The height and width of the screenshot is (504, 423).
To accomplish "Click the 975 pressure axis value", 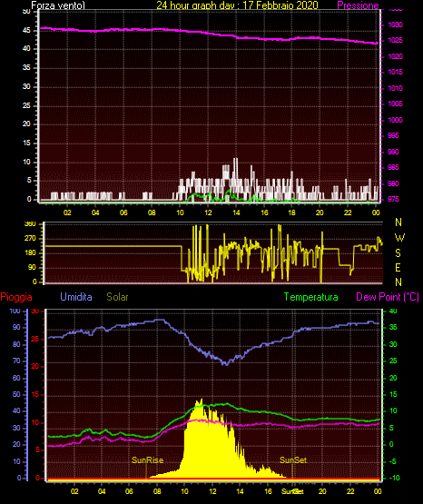I will point(393,199).
